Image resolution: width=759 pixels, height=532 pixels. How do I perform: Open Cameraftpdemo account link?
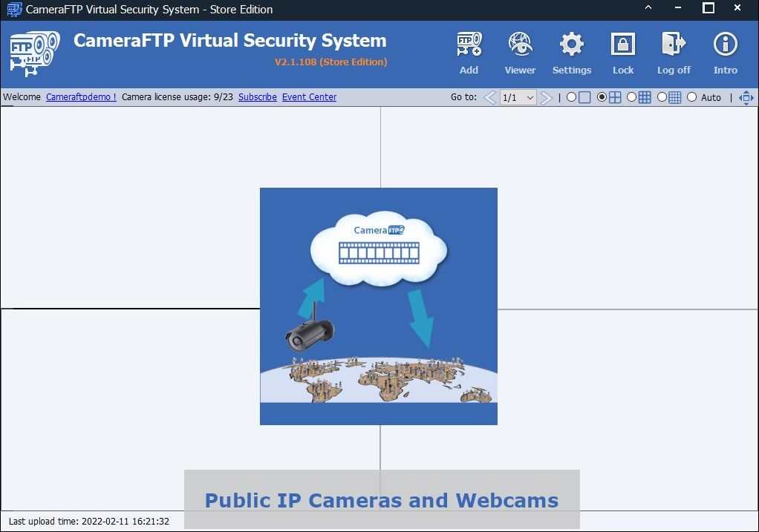tap(82, 96)
